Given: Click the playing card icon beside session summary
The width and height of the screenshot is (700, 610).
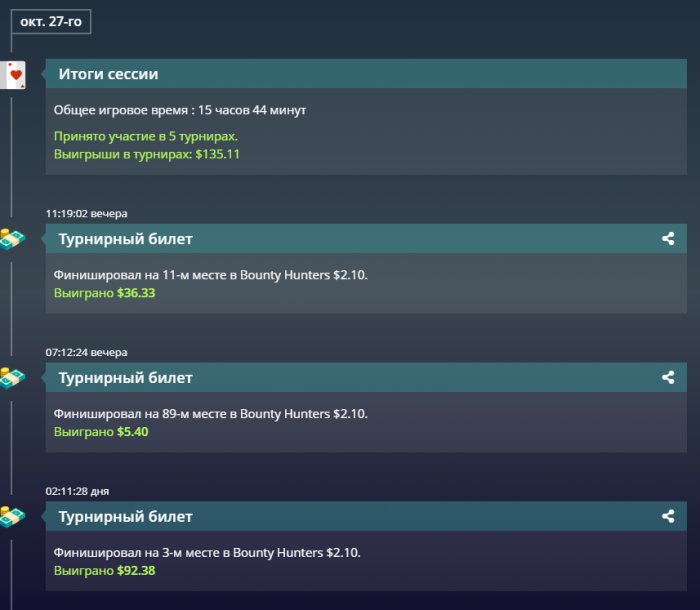Looking at the screenshot, I should [15, 75].
